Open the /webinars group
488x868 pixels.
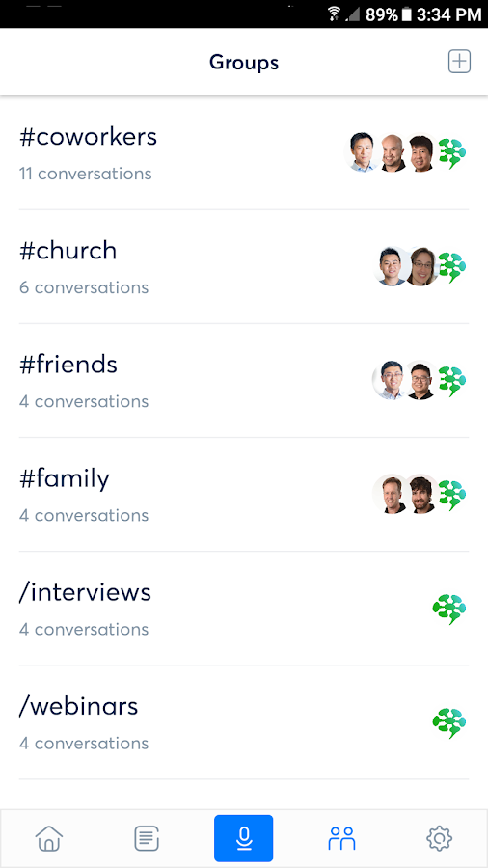[244, 722]
